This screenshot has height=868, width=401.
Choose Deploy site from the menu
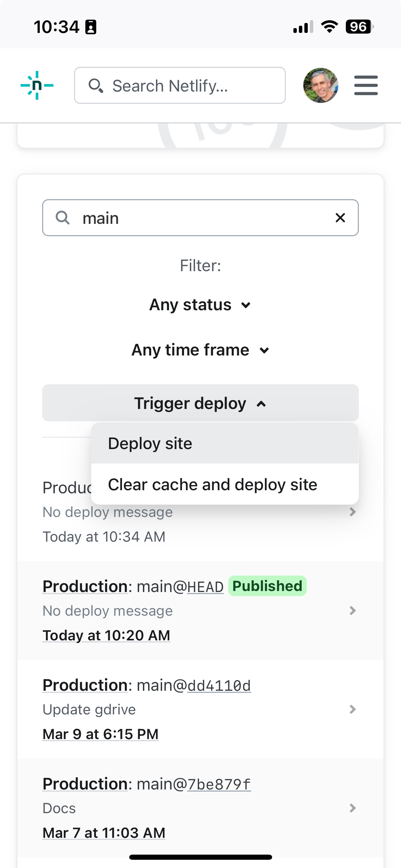click(225, 443)
